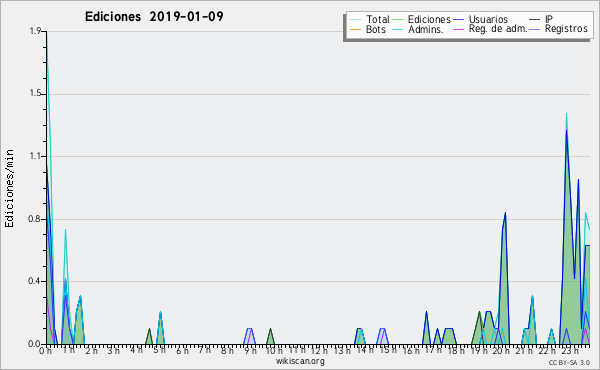The image size is (600, 370).
Task: Click the y-axis label 'Ediciones/min'
Action: [x=9, y=188]
